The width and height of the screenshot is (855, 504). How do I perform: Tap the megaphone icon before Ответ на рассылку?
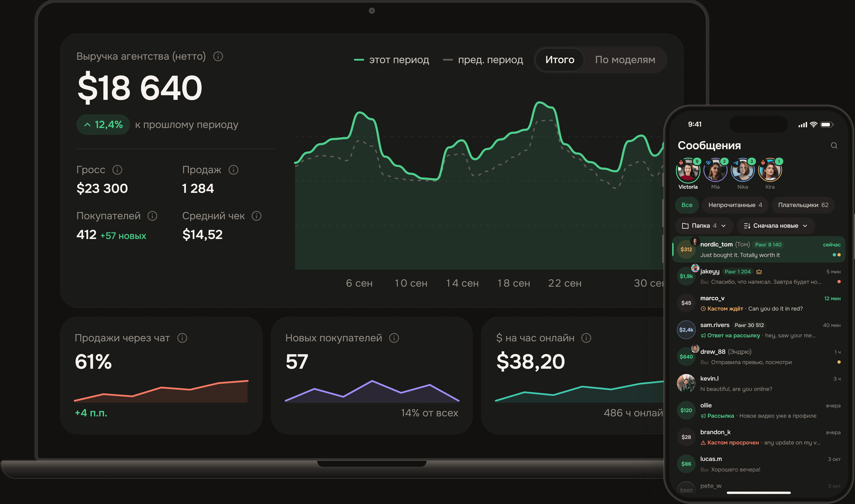[x=703, y=336]
